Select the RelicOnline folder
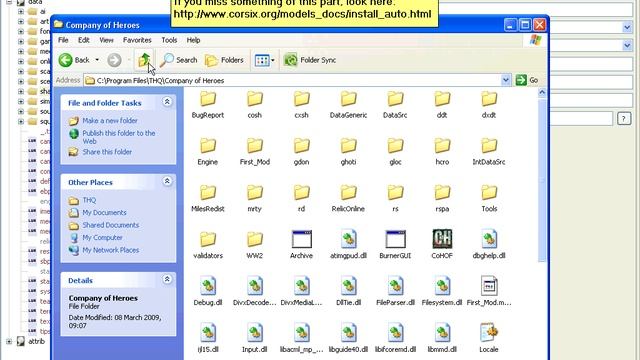Image resolution: width=640 pixels, height=360 pixels. 348,199
